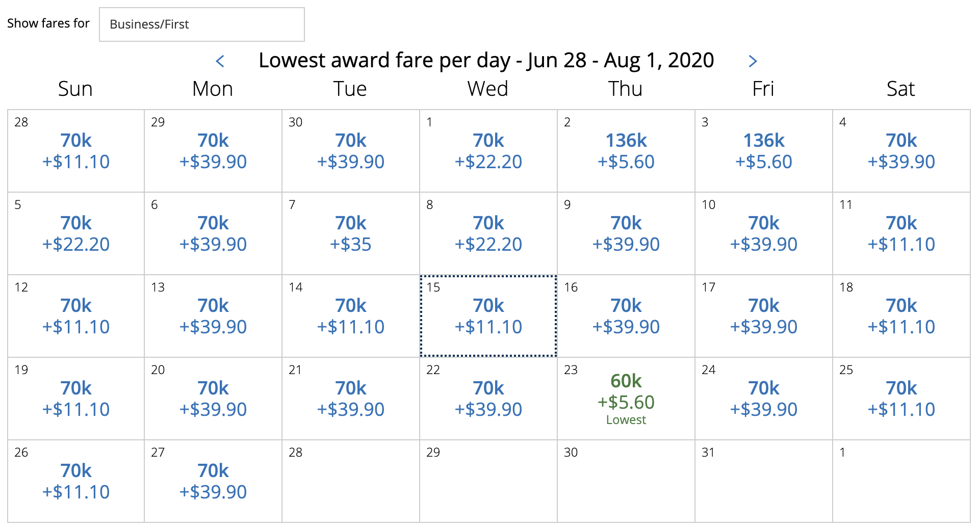Screen dimensions: 980x528
Task: Pick July 1 70k +$22.20 fare
Action: click(x=488, y=151)
